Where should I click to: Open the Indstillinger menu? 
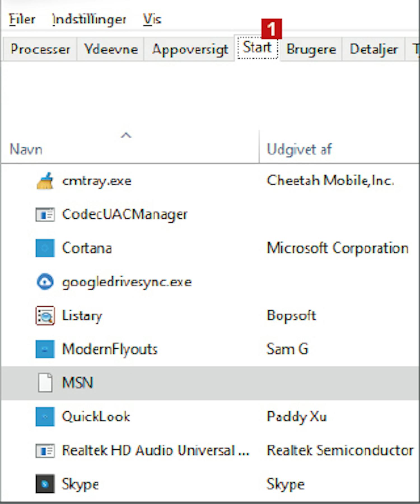(89, 19)
